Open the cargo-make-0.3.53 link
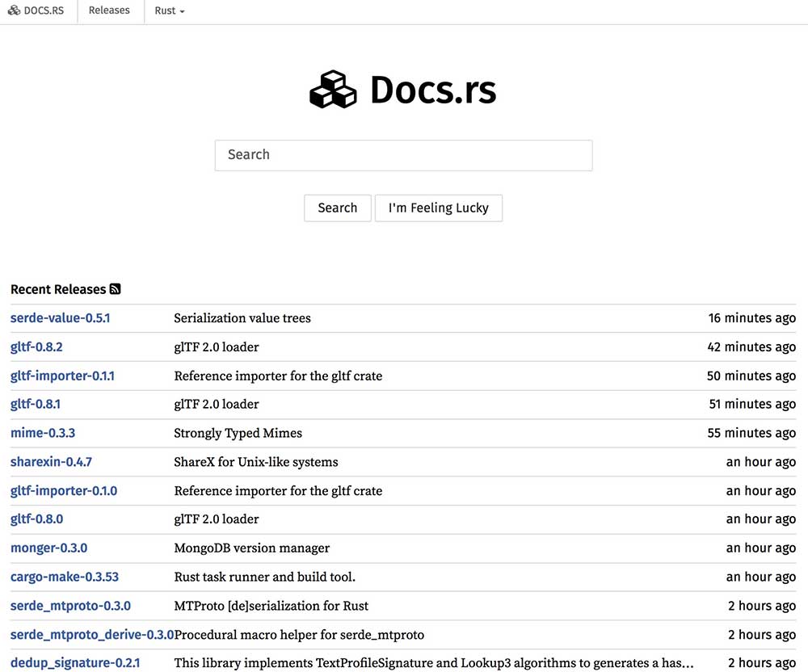 pos(65,577)
